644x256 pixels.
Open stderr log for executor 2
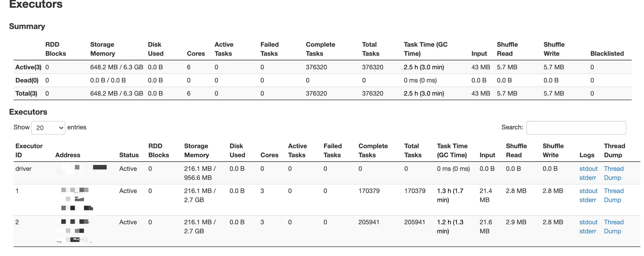(x=587, y=231)
